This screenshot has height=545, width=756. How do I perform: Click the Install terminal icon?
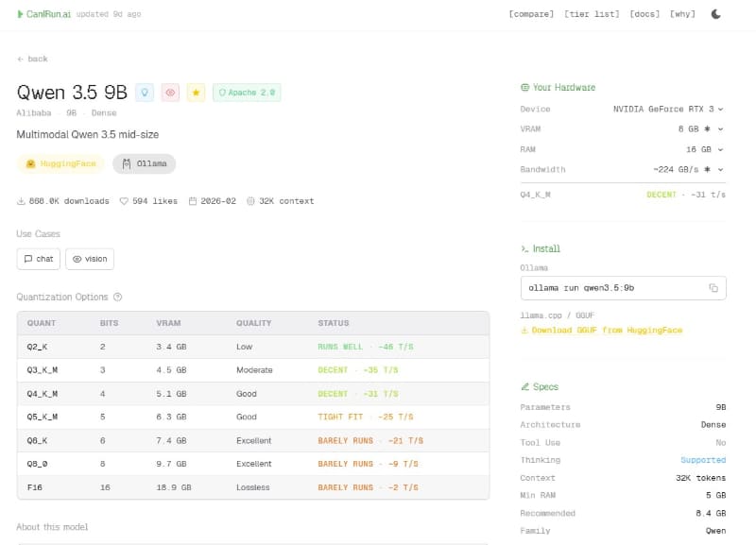pyautogui.click(x=524, y=248)
